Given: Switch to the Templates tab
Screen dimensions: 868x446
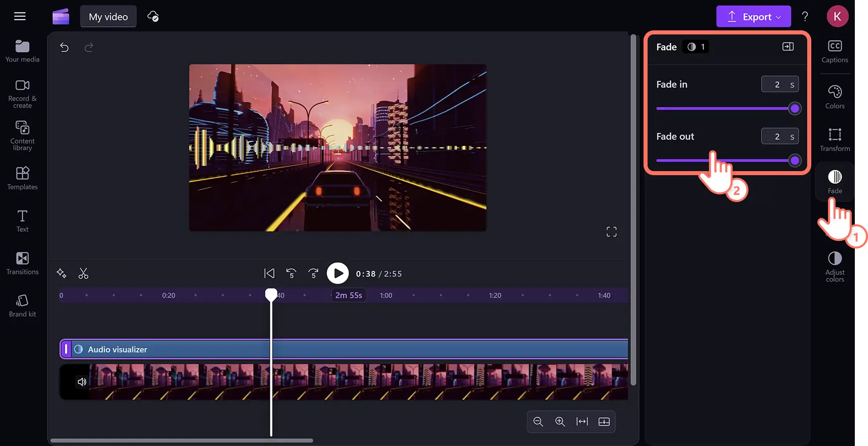Looking at the screenshot, I should [22, 178].
